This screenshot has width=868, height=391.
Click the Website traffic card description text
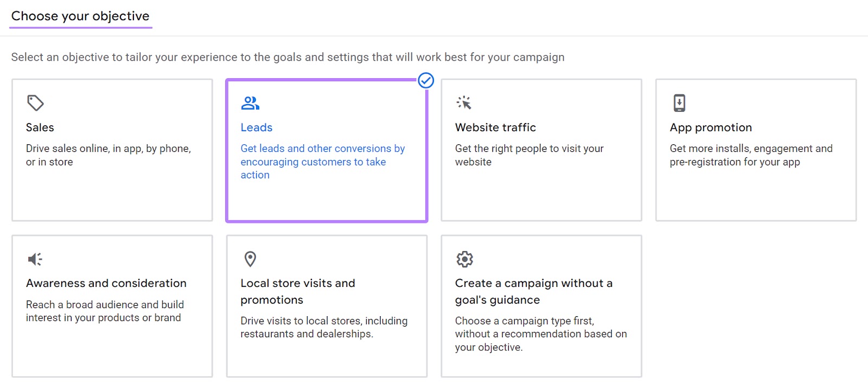(x=529, y=155)
